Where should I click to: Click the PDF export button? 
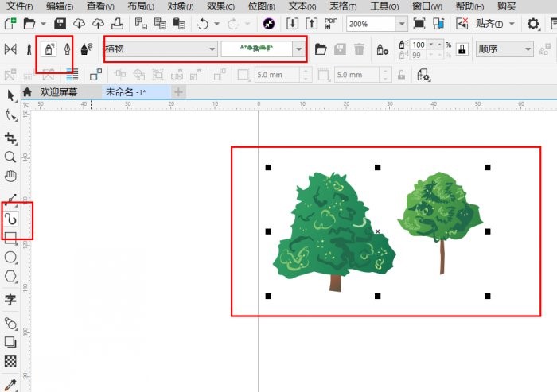click(331, 24)
